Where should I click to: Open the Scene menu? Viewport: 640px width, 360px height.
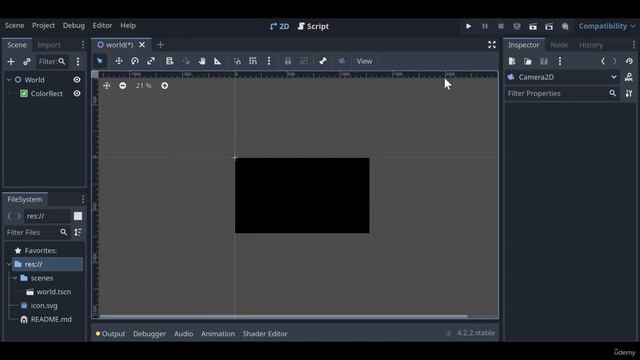coord(14,25)
